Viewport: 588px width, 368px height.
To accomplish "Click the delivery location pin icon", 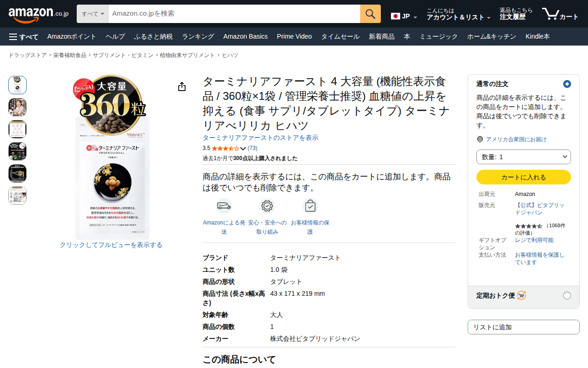I will 480,139.
